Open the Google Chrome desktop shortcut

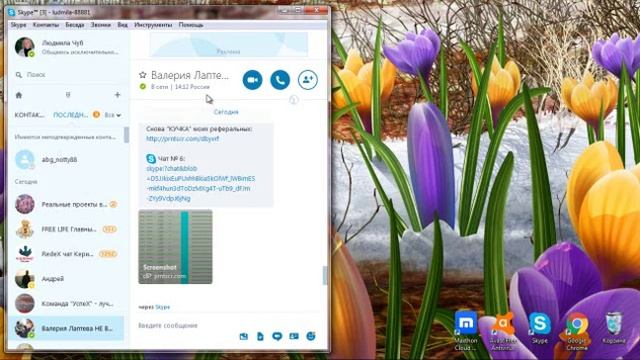click(577, 331)
